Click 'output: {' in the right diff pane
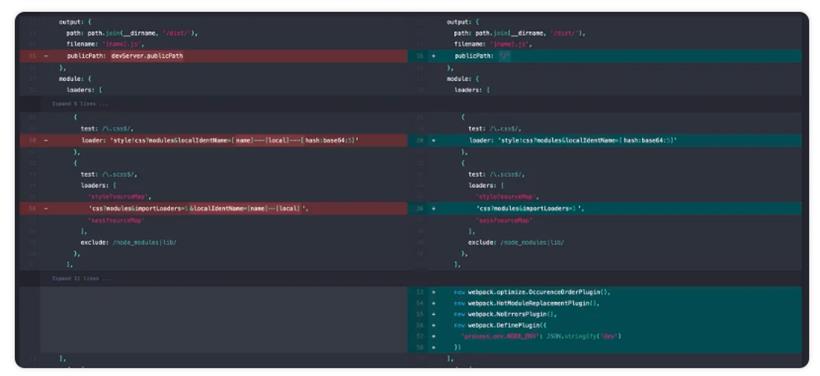This screenshot has height=376, width=820. point(463,22)
